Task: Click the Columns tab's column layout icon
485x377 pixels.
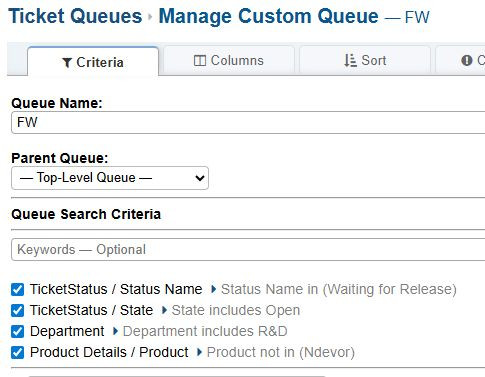Action: (200, 61)
